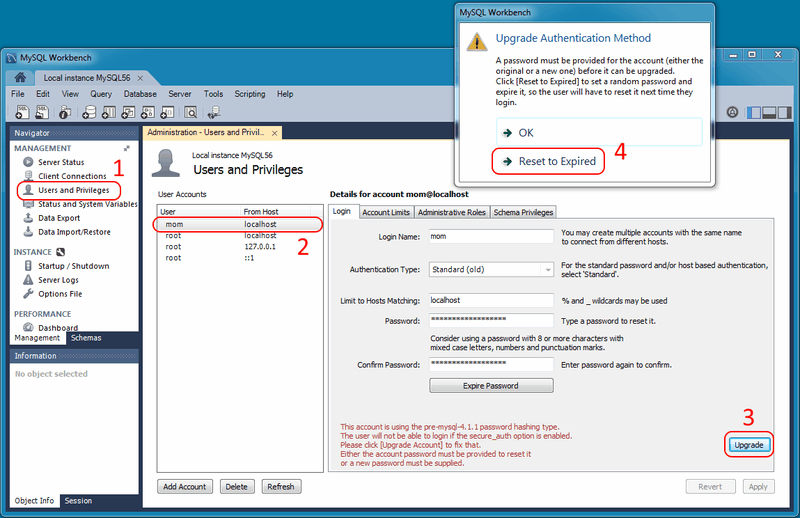800x518 pixels.
Task: Click the Home tab icon
Action: (20, 77)
